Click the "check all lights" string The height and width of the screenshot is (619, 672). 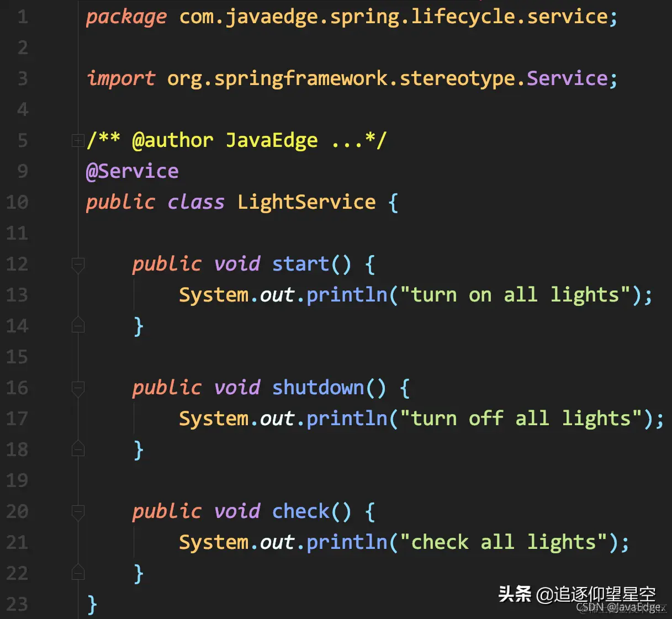[504, 542]
